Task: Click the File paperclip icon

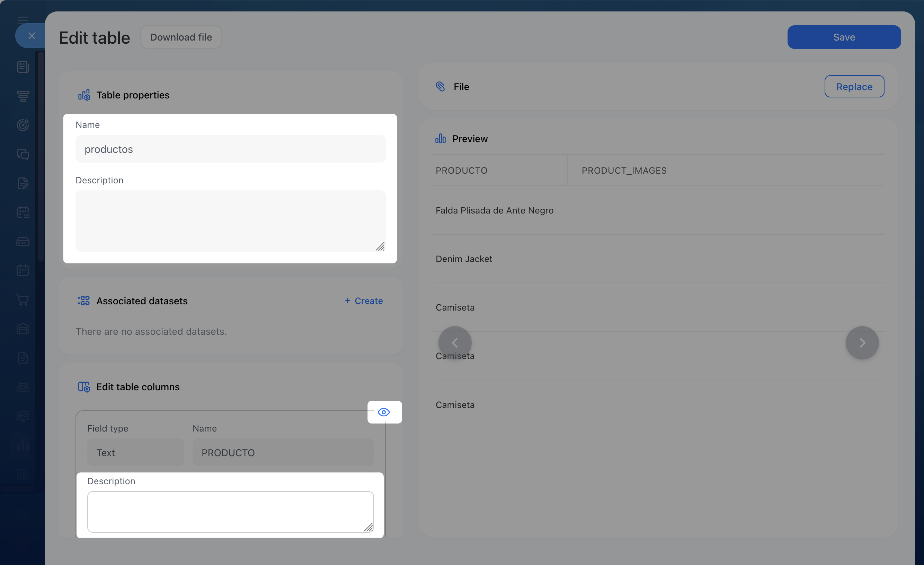Action: pyautogui.click(x=440, y=87)
